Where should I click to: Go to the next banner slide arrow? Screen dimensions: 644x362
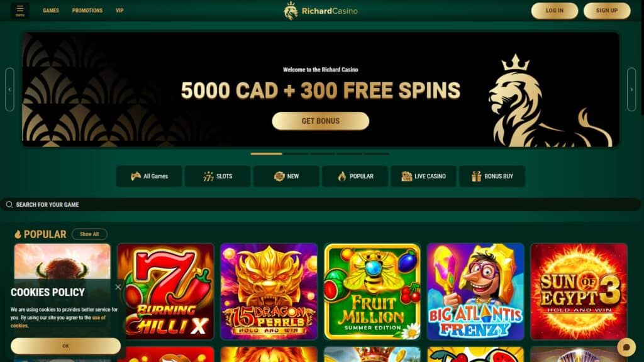tap(631, 89)
